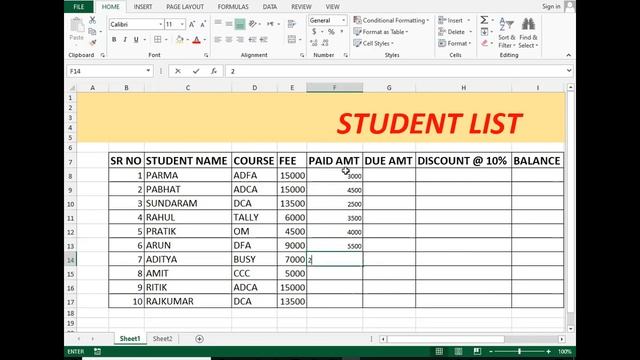Switch to the Sheet2 worksheet tab
Viewport: 640px width, 360px height.
tap(162, 338)
